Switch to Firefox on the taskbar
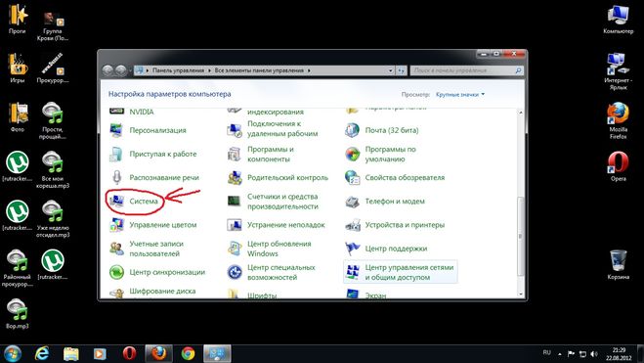Image resolution: width=644 pixels, height=363 pixels. [159, 353]
